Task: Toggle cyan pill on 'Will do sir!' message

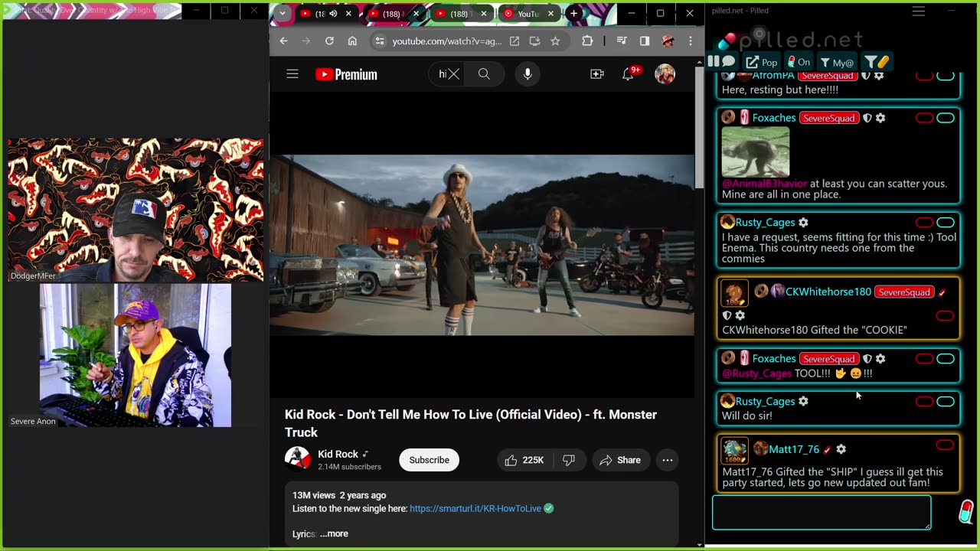Action: pos(946,402)
